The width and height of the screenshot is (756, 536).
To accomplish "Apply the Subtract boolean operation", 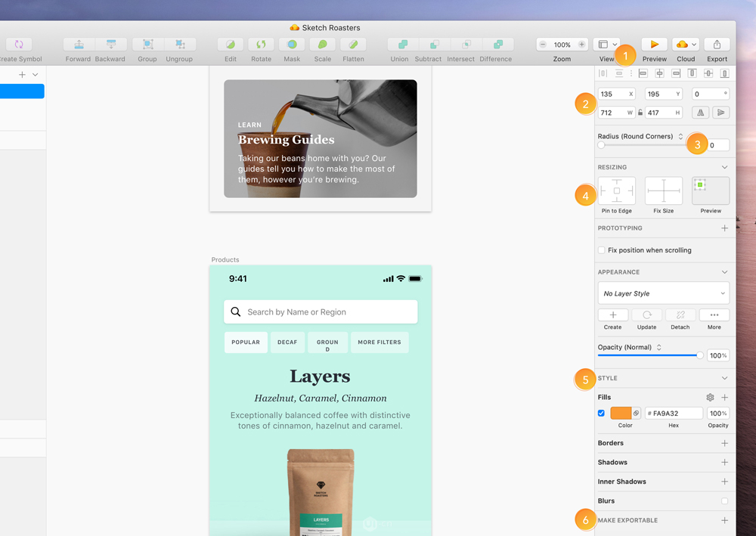I will pos(435,45).
